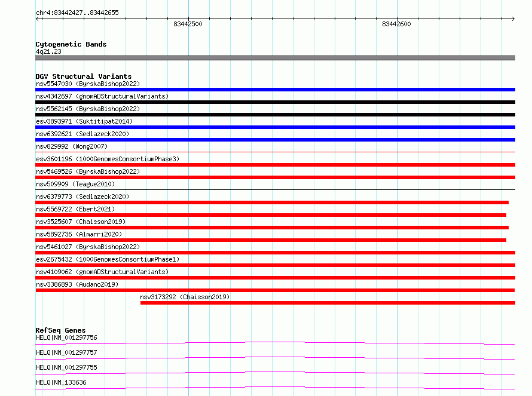Open variant esv2675432 (1000GenomesConsortiumPhase1) label

pyautogui.click(x=108, y=259)
